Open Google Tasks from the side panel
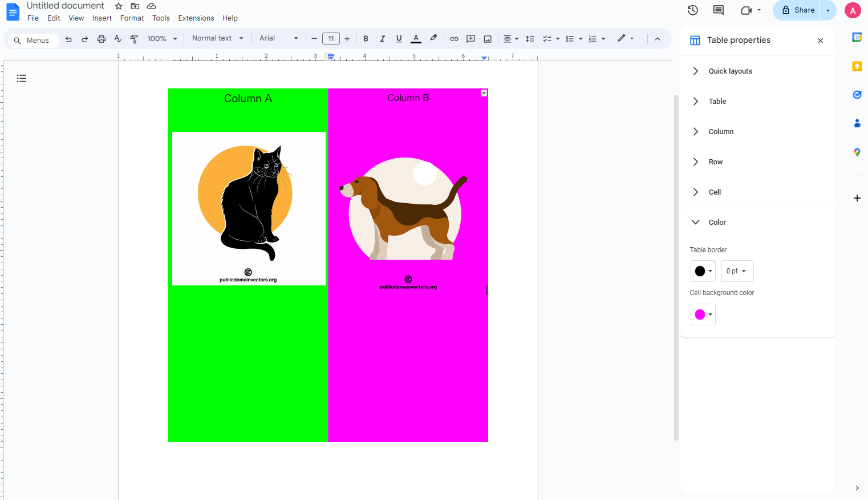Viewport: 868px width, 500px height. 857,95
